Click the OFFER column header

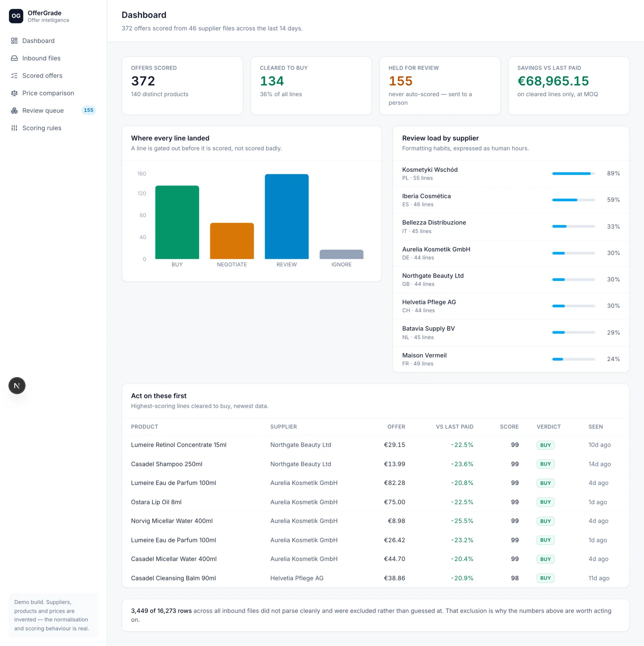click(x=396, y=427)
